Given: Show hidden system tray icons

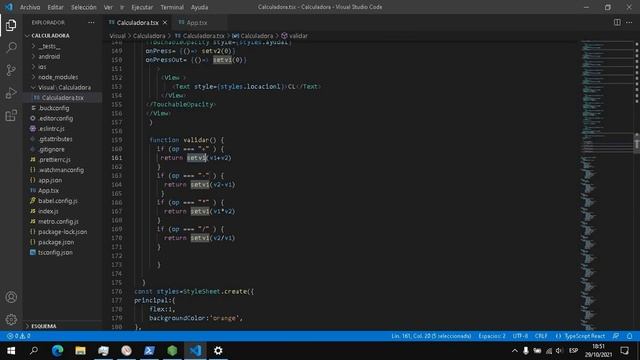Looking at the screenshot, I should (x=515, y=351).
